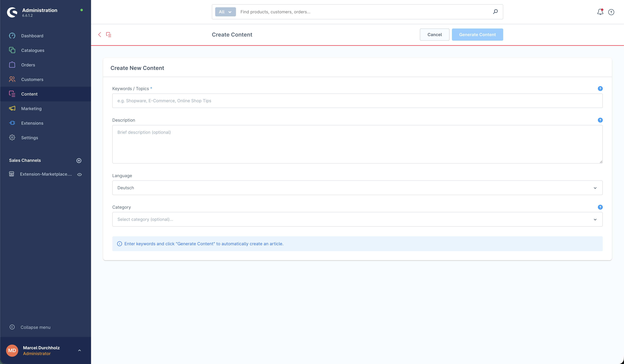Focus the Keywords / Topics input field
The height and width of the screenshot is (364, 624).
(x=357, y=101)
